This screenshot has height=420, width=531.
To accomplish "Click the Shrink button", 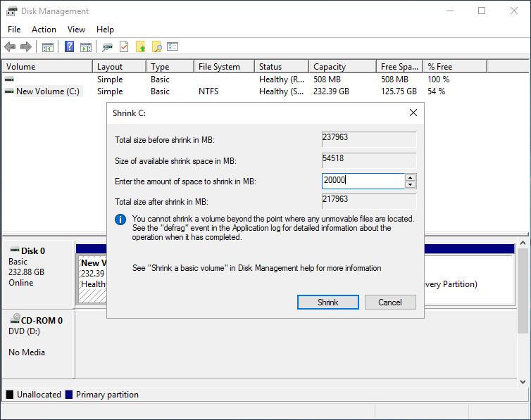I will click(327, 302).
